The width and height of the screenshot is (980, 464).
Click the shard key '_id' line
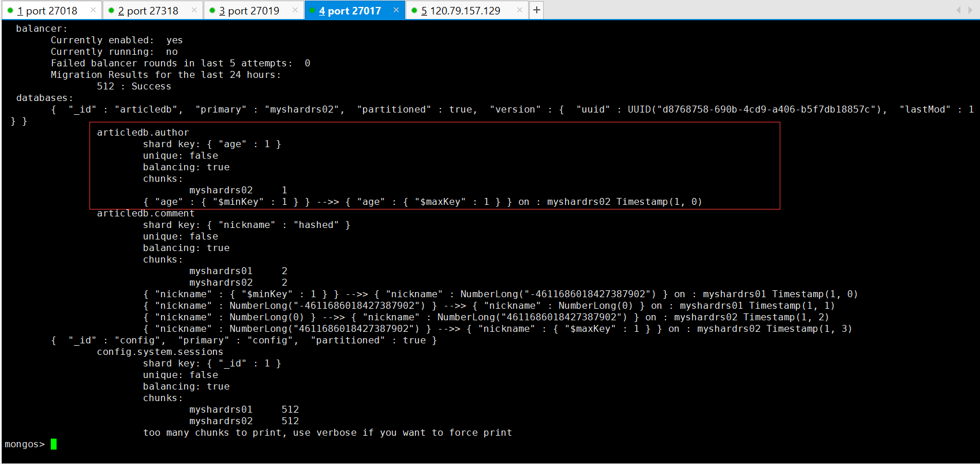(x=212, y=363)
